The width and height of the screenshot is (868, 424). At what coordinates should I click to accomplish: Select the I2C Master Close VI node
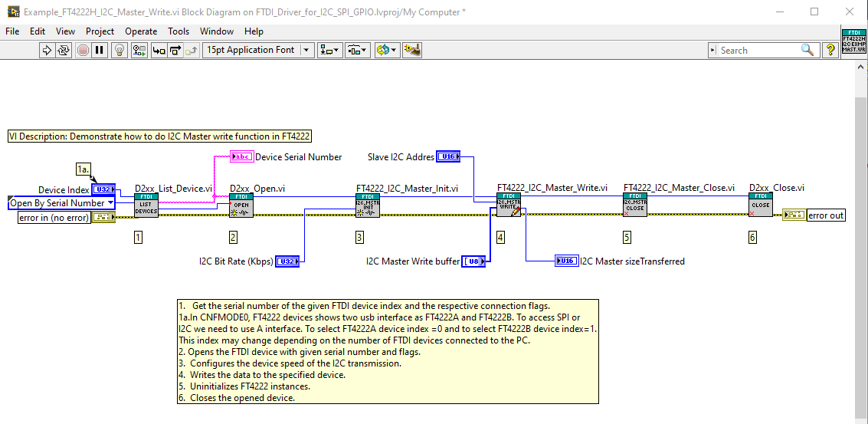[x=635, y=205]
